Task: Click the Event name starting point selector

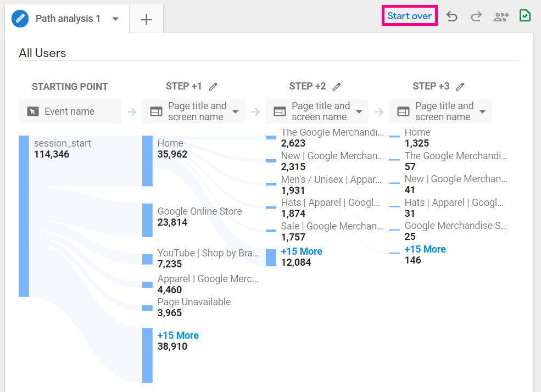Action: (x=70, y=111)
